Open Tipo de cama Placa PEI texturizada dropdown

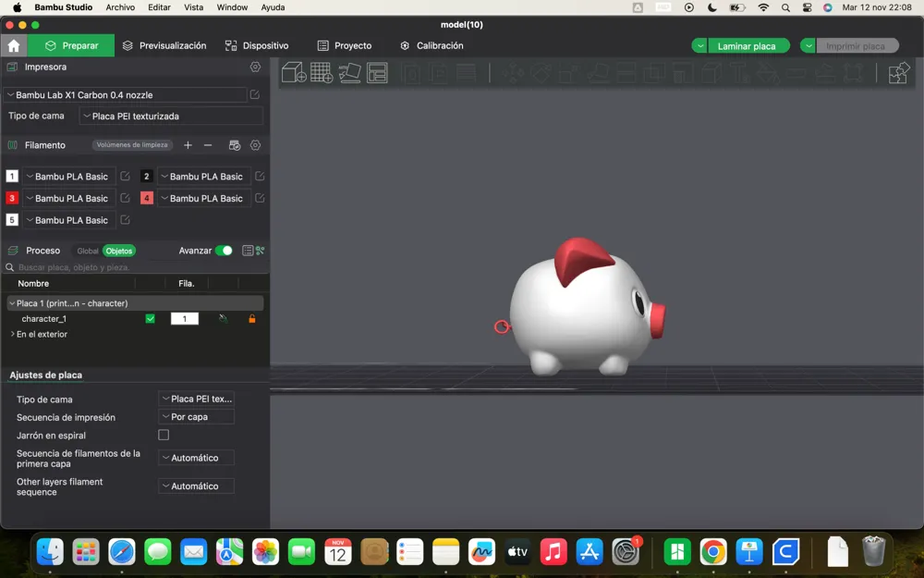pos(171,117)
